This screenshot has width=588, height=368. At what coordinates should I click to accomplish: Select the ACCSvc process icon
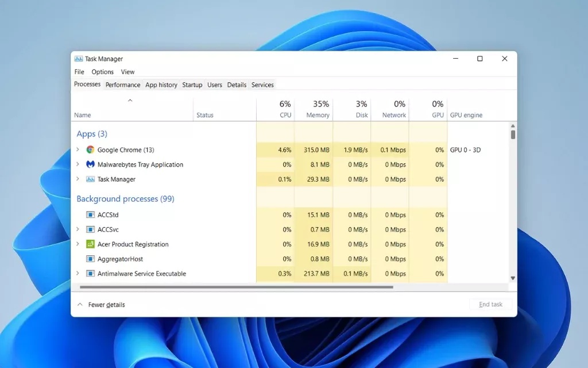pos(90,229)
